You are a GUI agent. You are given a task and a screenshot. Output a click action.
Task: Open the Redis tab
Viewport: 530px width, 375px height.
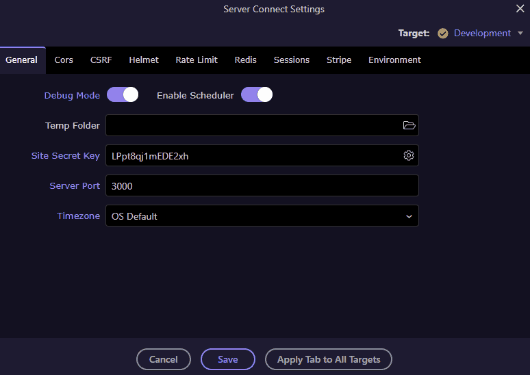tap(245, 60)
